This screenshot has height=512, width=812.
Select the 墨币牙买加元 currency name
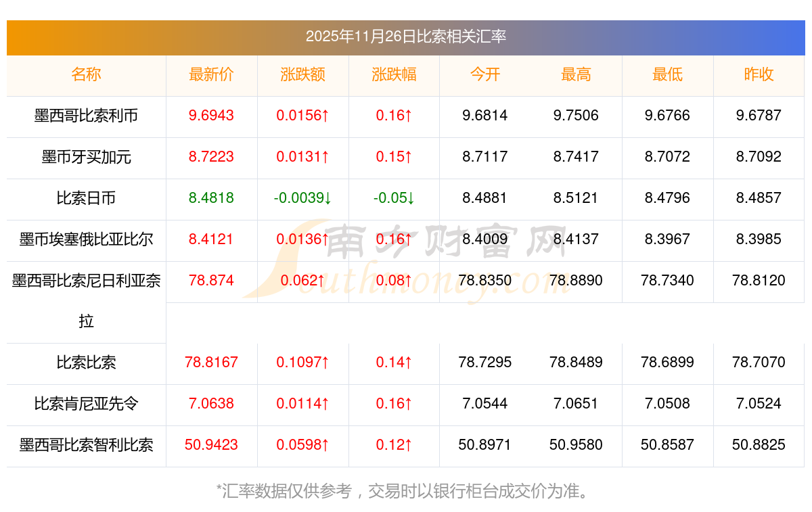tap(86, 157)
